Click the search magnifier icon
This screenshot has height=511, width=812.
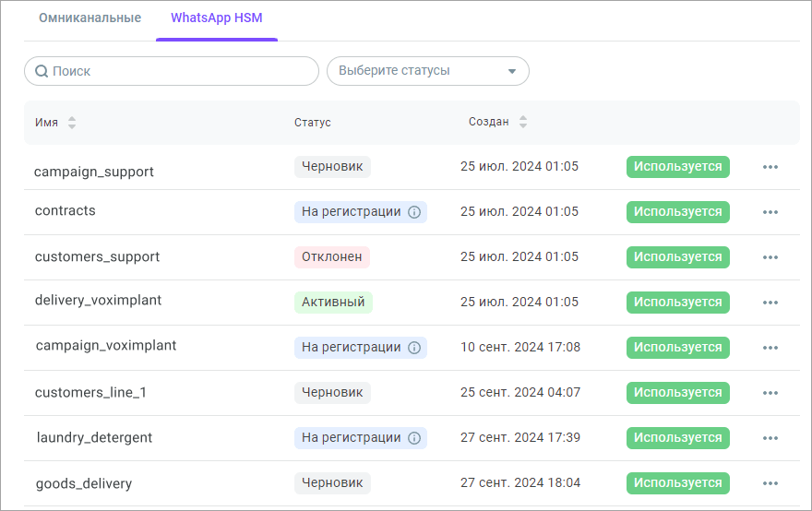coord(42,71)
